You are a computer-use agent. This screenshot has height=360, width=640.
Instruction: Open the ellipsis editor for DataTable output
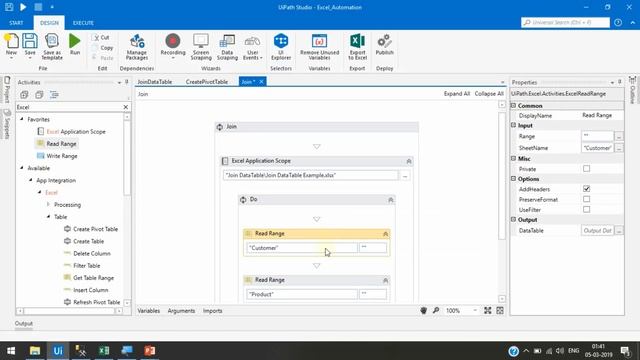click(619, 231)
